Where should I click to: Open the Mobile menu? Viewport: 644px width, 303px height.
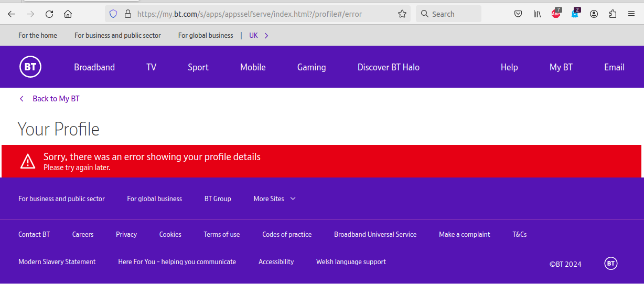[253, 67]
